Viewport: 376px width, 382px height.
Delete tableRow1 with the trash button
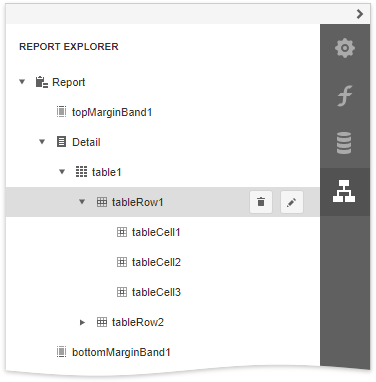click(261, 202)
